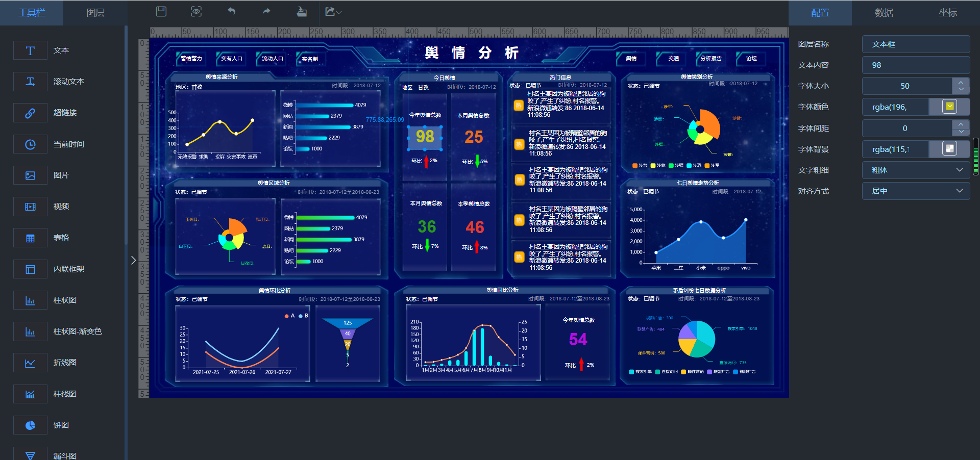The width and height of the screenshot is (980, 460).
Task: Open the yellow 字体颜色 color swatch
Action: coord(949,107)
